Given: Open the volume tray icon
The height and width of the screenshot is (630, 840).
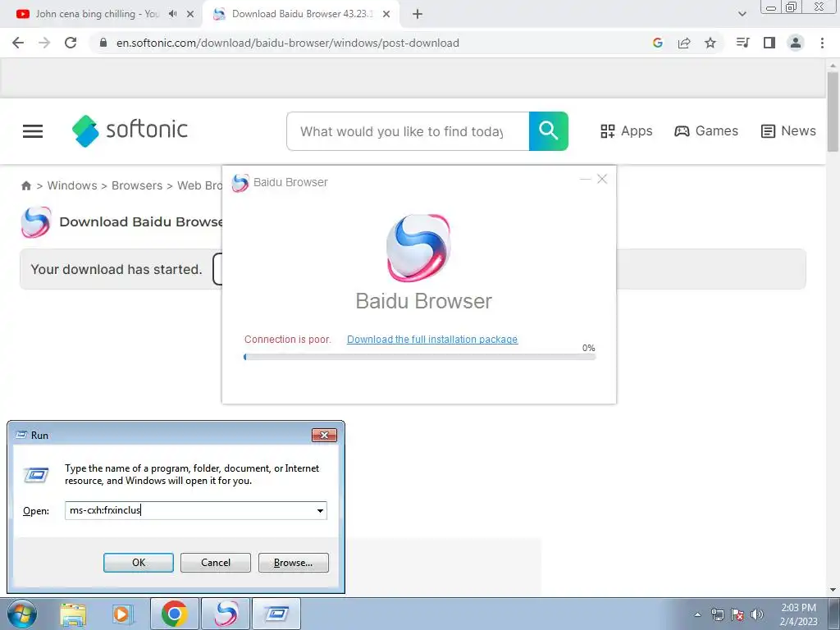Looking at the screenshot, I should pos(757,614).
